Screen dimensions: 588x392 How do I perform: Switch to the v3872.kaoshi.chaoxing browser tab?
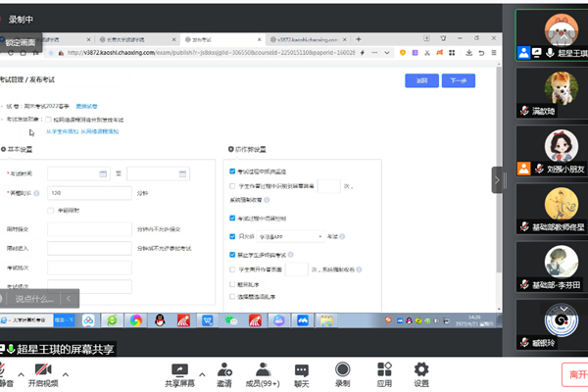pos(314,39)
